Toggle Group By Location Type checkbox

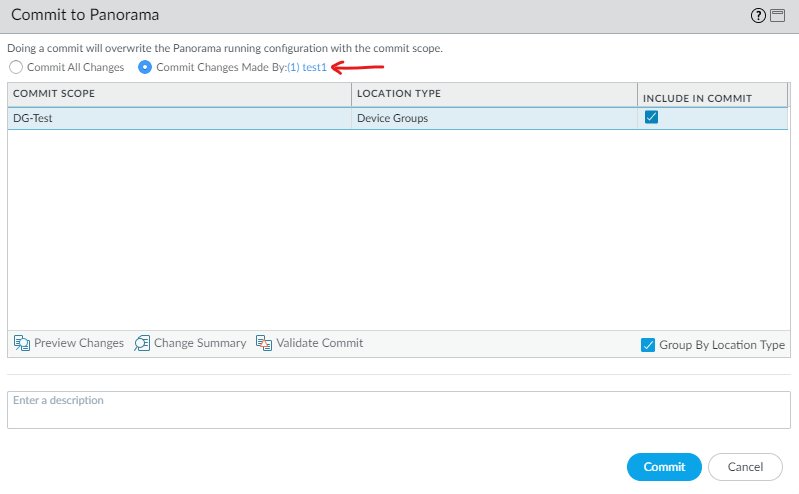click(648, 345)
